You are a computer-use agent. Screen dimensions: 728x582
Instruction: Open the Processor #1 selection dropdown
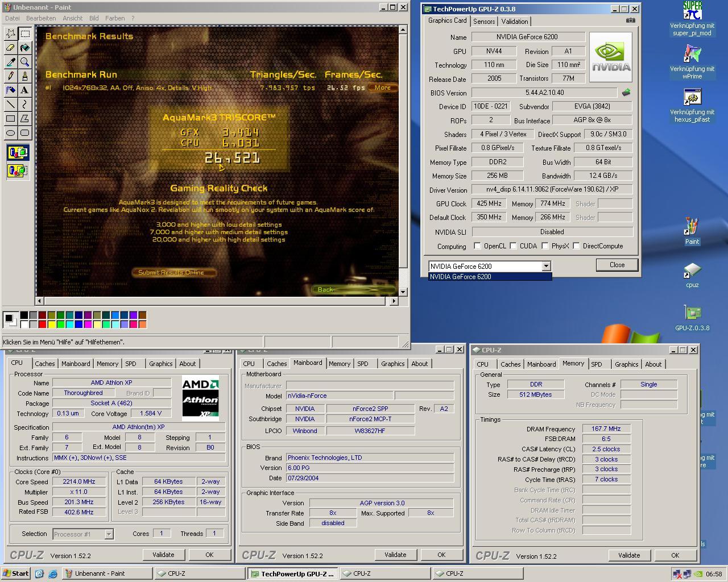pyautogui.click(x=108, y=534)
